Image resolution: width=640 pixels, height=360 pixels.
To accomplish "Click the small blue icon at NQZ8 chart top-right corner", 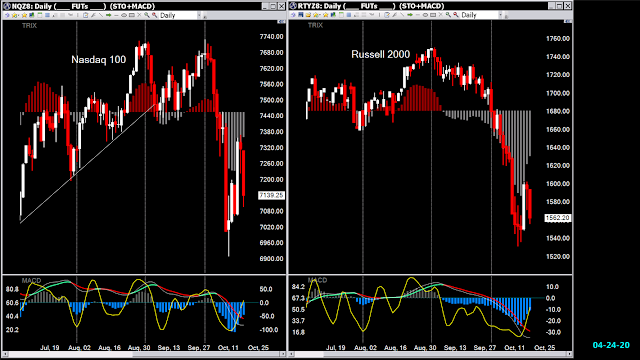I will point(281,22).
